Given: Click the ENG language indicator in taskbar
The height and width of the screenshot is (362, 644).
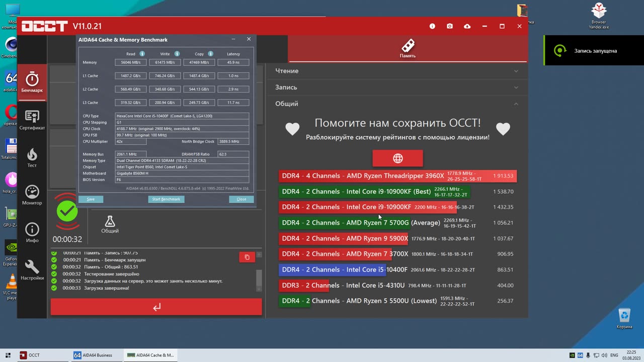Looking at the screenshot, I should (614, 355).
